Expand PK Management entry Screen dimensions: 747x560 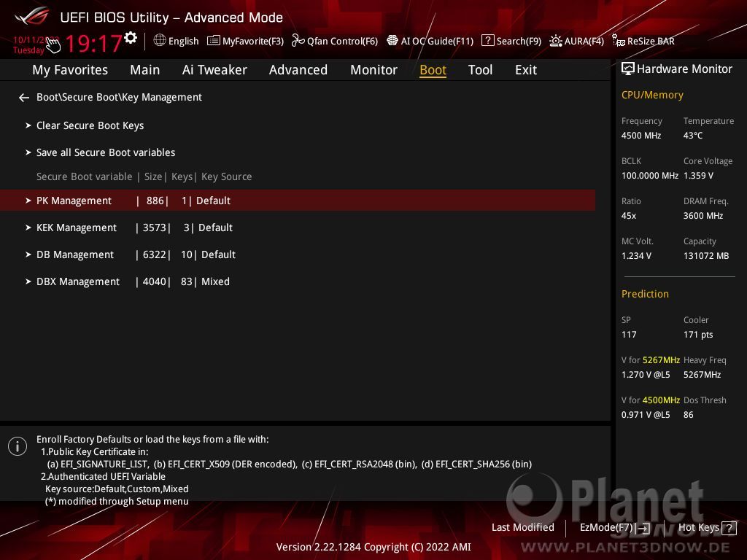tap(298, 201)
